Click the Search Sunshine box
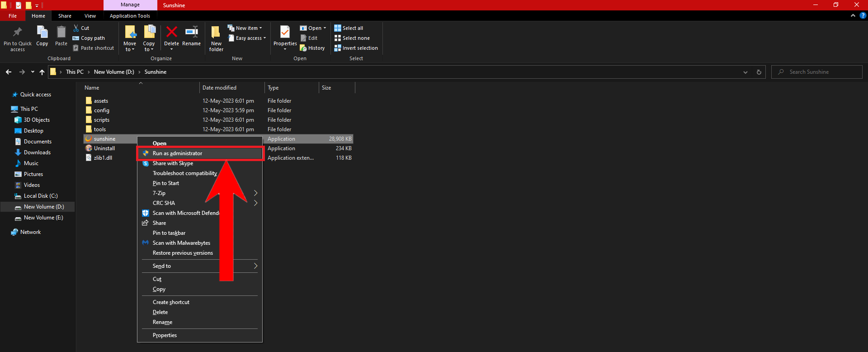Screen dimensions: 868x352 pos(817,72)
